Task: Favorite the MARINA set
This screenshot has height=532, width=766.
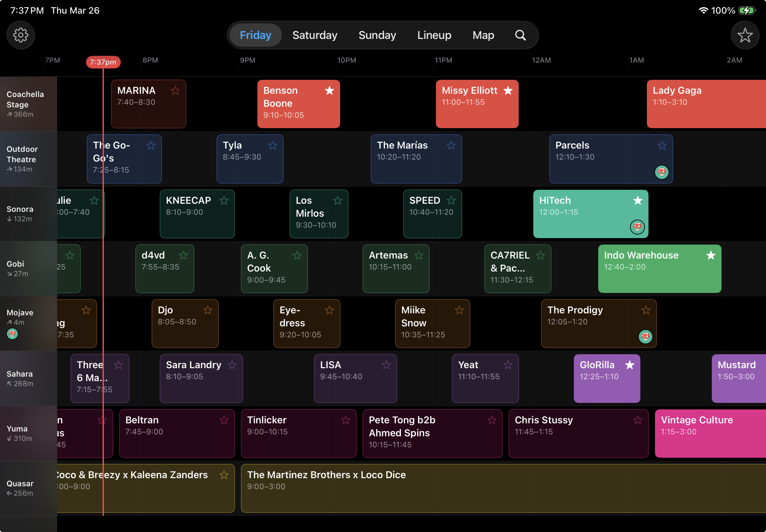Action: [175, 91]
